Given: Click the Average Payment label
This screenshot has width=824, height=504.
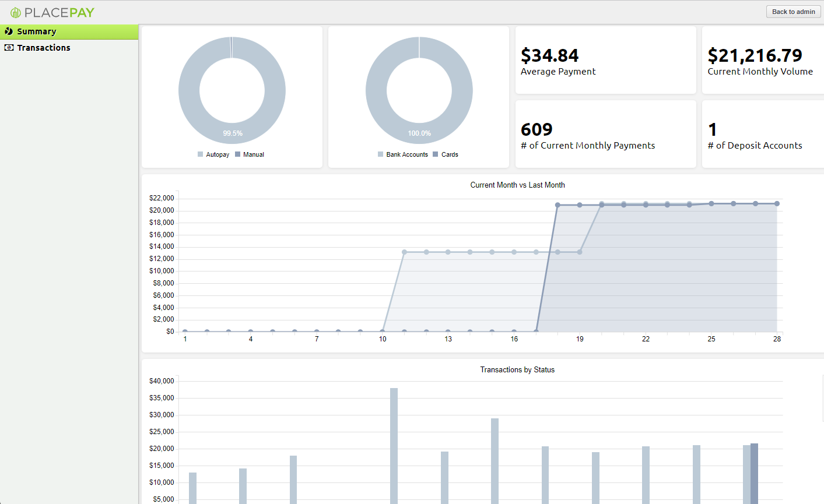Looking at the screenshot, I should (x=558, y=72).
